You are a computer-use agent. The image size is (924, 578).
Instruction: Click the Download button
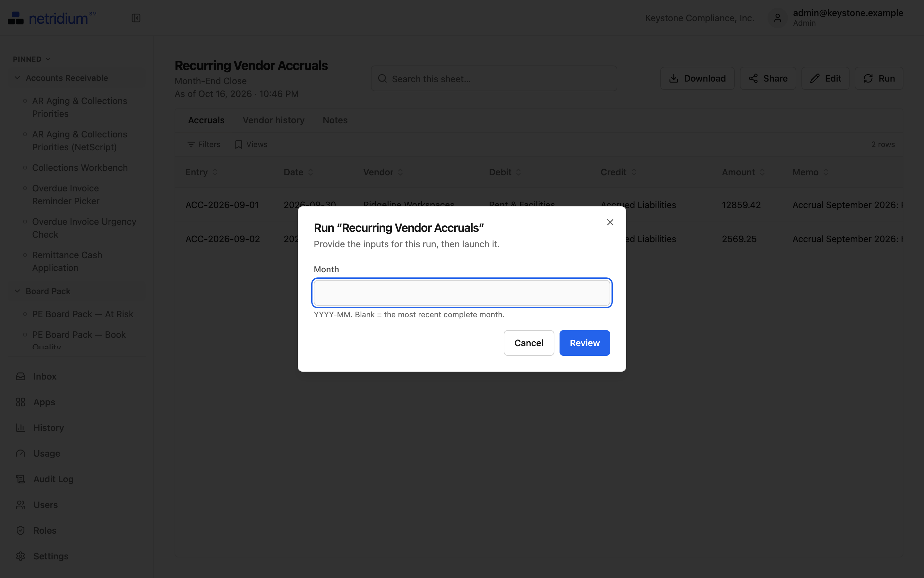click(697, 78)
